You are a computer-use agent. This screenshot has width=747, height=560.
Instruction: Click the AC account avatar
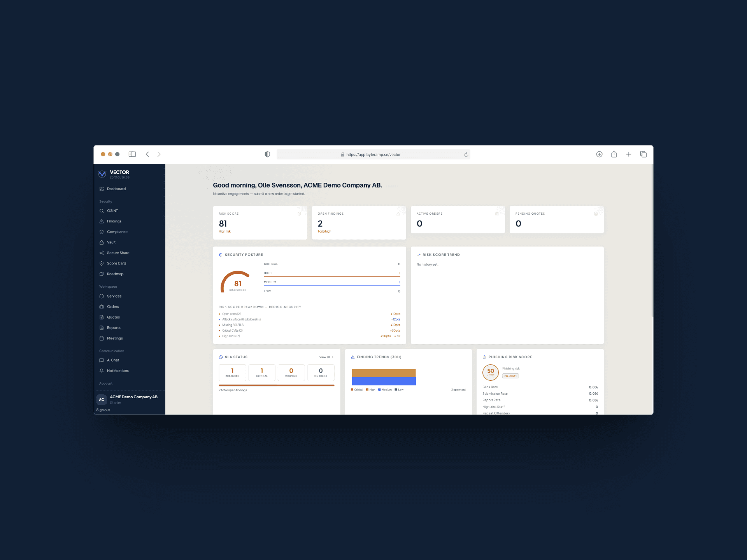(x=102, y=399)
